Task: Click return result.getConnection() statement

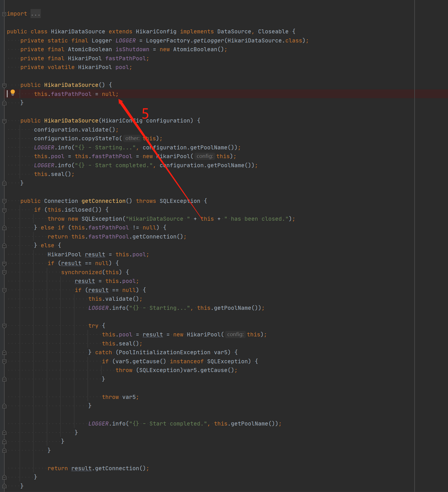Action: pos(98,468)
